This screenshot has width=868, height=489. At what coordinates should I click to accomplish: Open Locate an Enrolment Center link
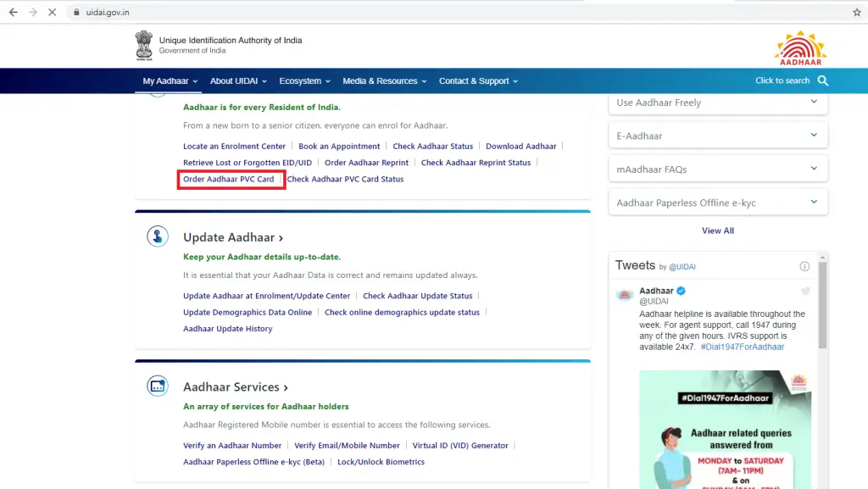[234, 146]
